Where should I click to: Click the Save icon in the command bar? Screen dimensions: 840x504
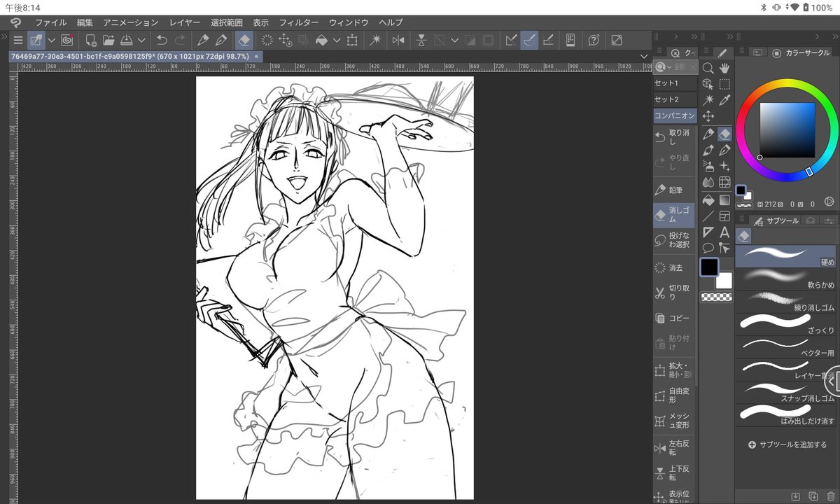tap(127, 40)
